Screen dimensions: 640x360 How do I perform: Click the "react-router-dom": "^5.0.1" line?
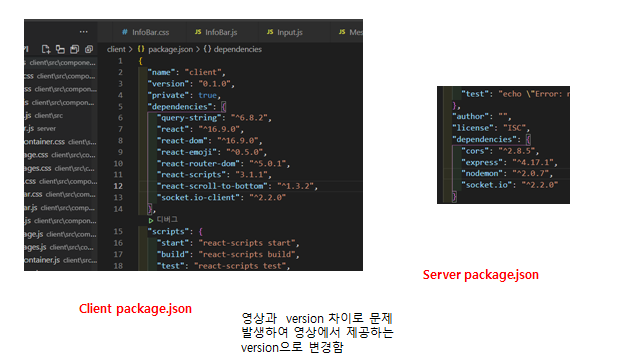point(224,164)
